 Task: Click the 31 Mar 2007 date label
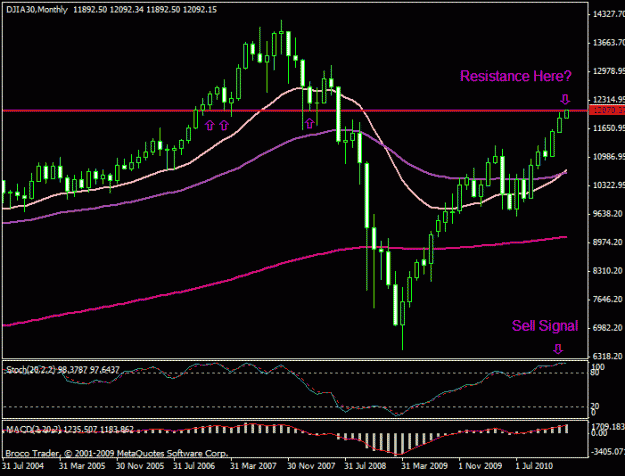pos(253,466)
